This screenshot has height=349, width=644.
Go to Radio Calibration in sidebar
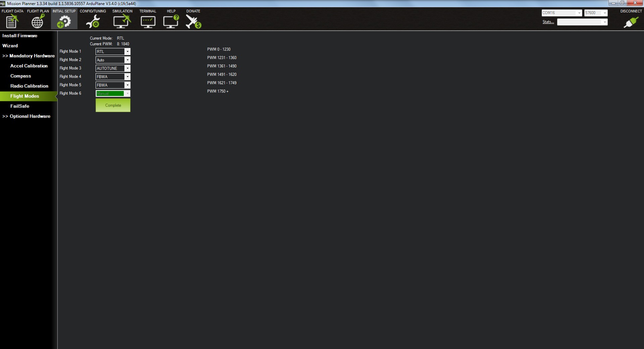(29, 86)
